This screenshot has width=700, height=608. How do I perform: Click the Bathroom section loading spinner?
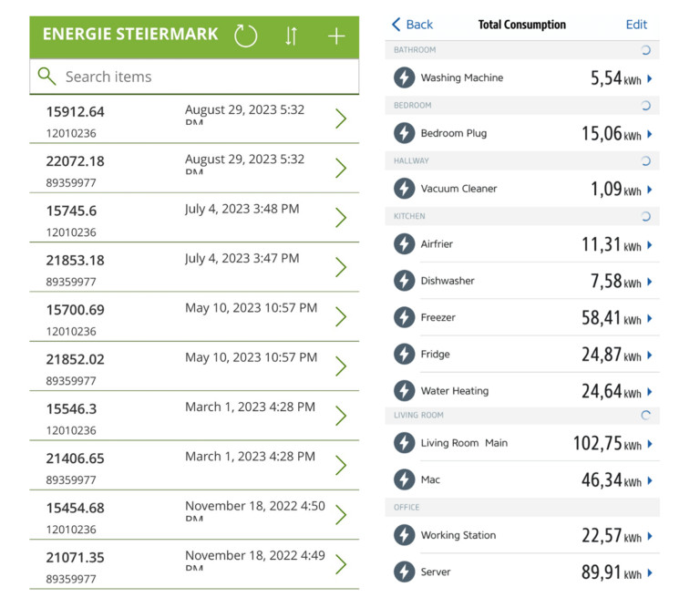(x=646, y=50)
